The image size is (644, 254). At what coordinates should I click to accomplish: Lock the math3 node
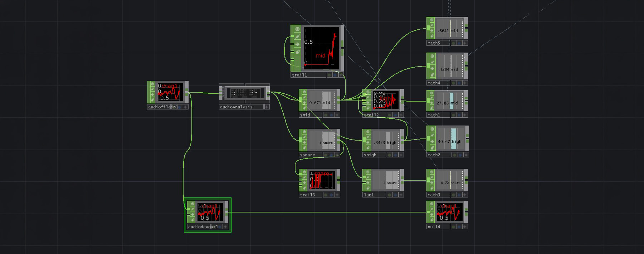click(x=432, y=188)
